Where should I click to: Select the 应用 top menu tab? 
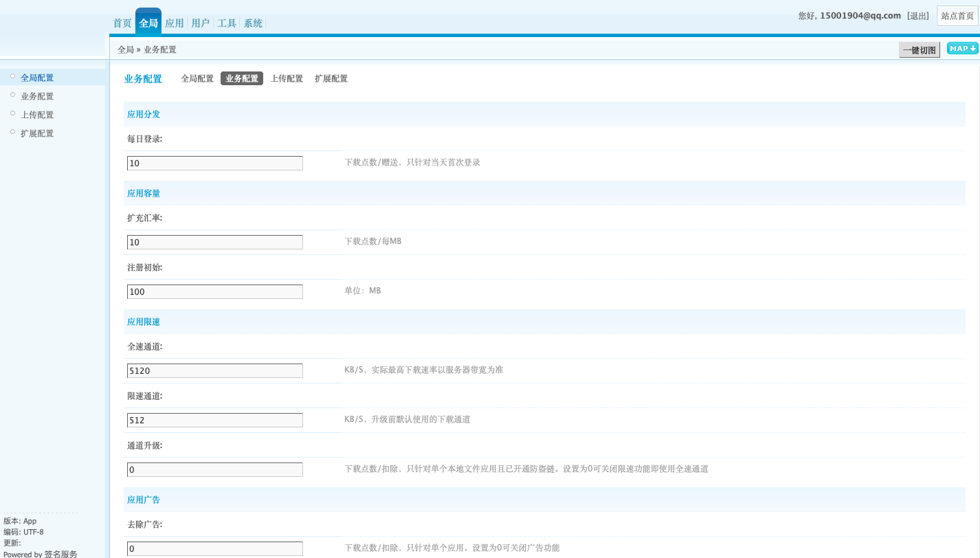175,23
